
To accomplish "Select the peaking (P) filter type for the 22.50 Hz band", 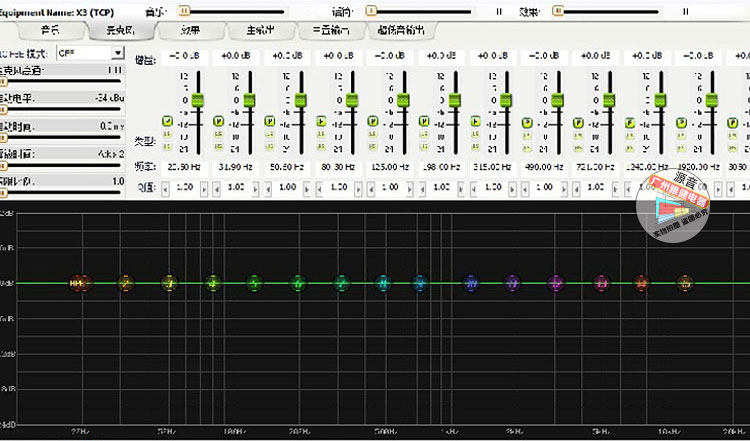I will [x=167, y=121].
